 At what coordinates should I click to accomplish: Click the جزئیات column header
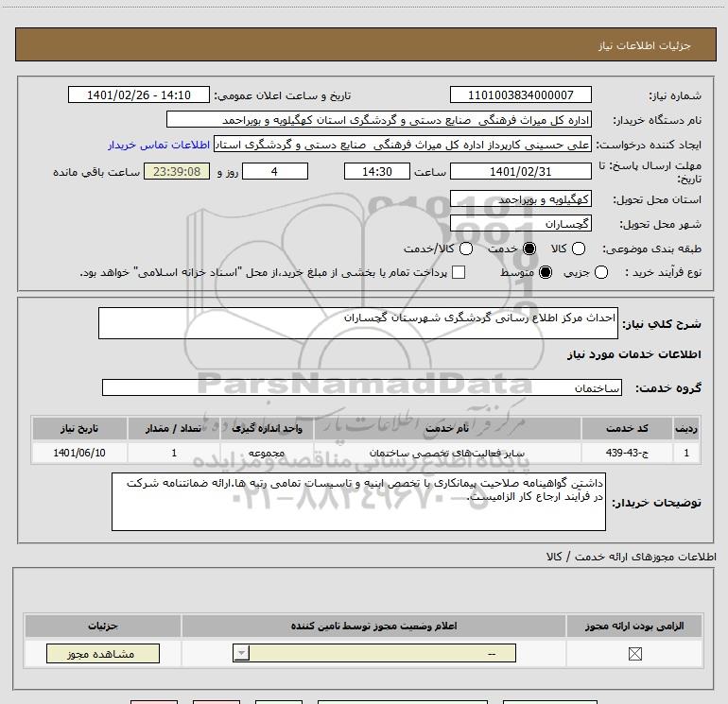[103, 626]
